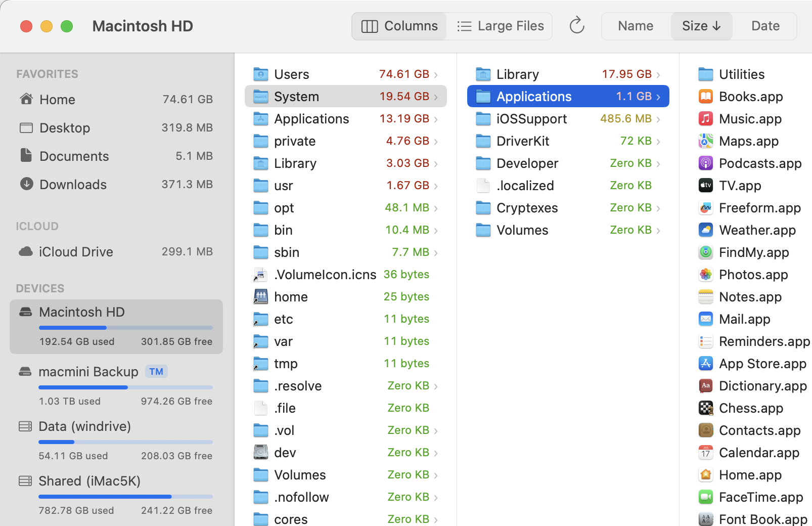Sort entries by Size
The width and height of the screenshot is (812, 526).
point(701,26)
